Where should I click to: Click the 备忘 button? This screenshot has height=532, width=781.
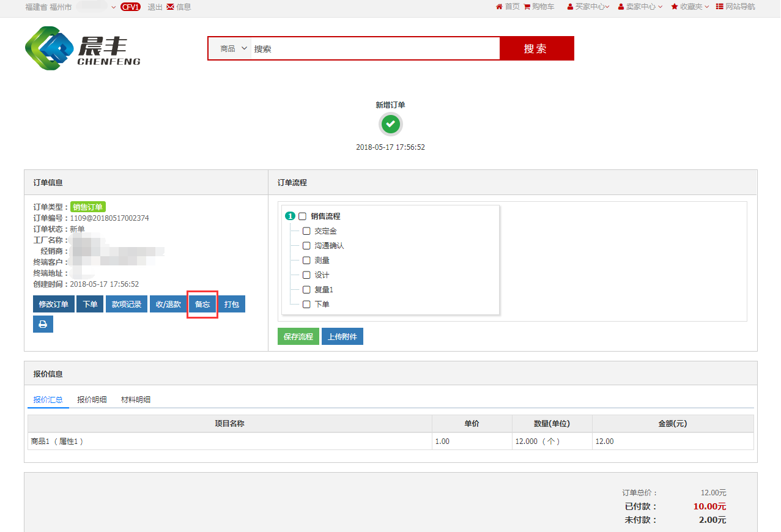(x=202, y=305)
